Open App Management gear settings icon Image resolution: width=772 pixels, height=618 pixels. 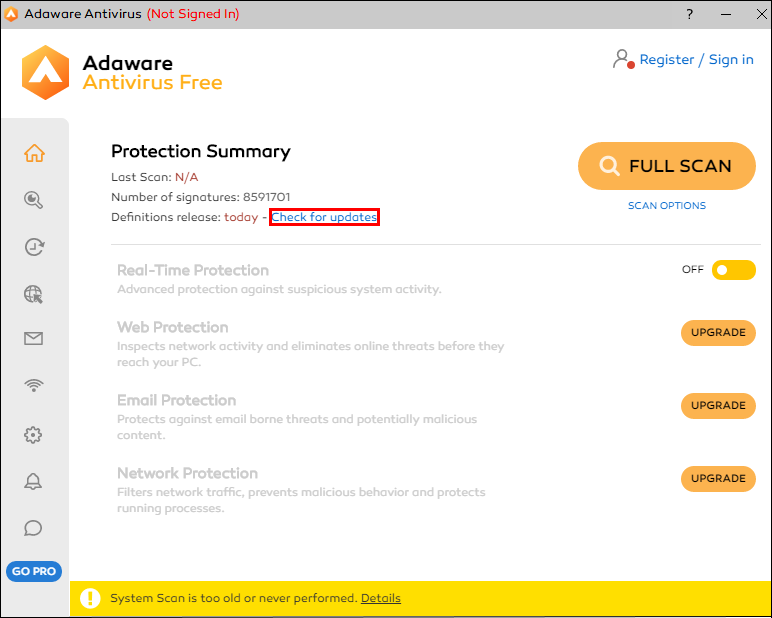point(33,434)
